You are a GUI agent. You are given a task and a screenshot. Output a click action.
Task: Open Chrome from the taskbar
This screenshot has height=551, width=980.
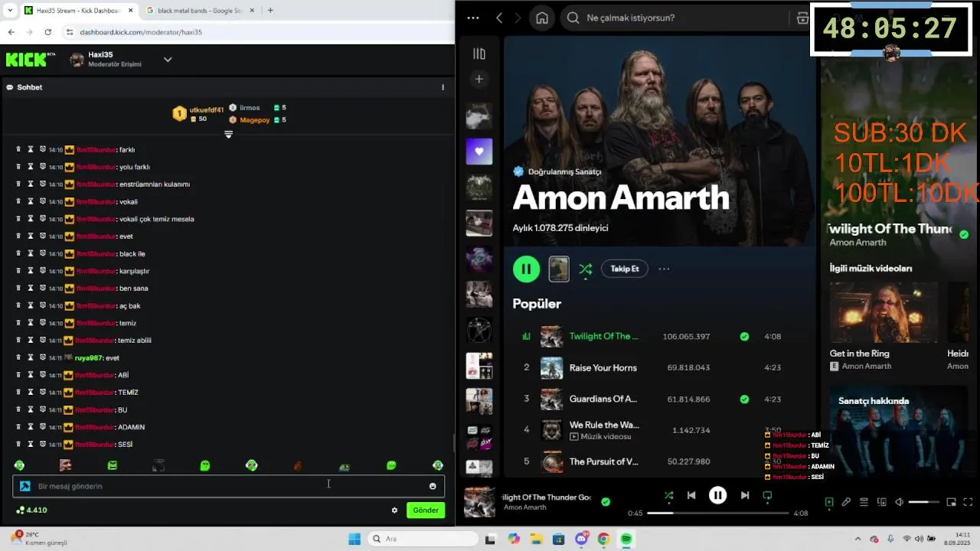[x=603, y=539]
